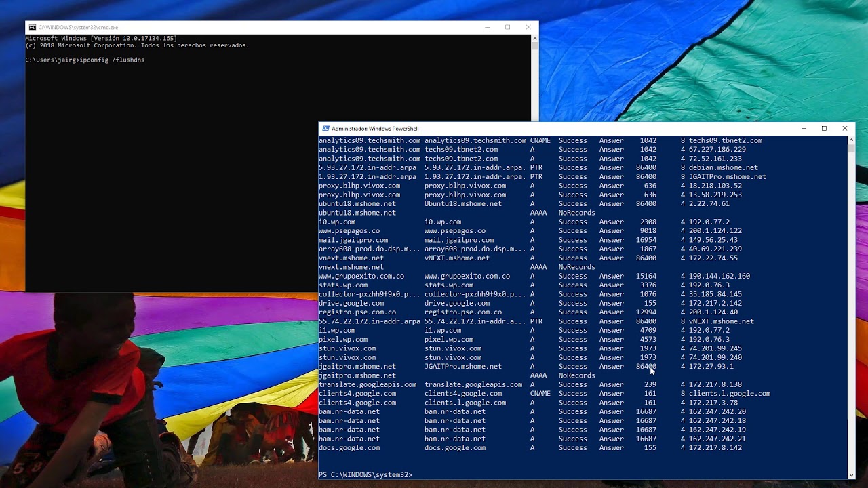The width and height of the screenshot is (868, 488).
Task: Click 'vNEXT.mshome.net' PTR result at row end
Action: click(722, 321)
